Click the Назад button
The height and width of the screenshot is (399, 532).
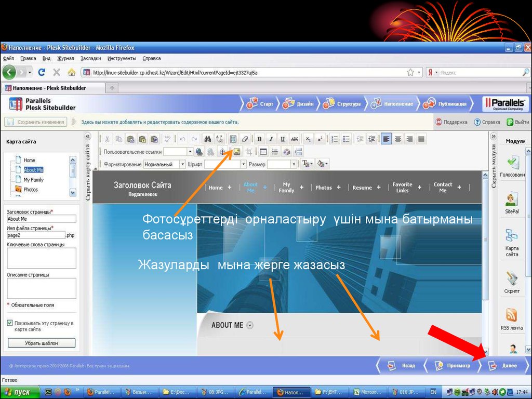point(402,366)
